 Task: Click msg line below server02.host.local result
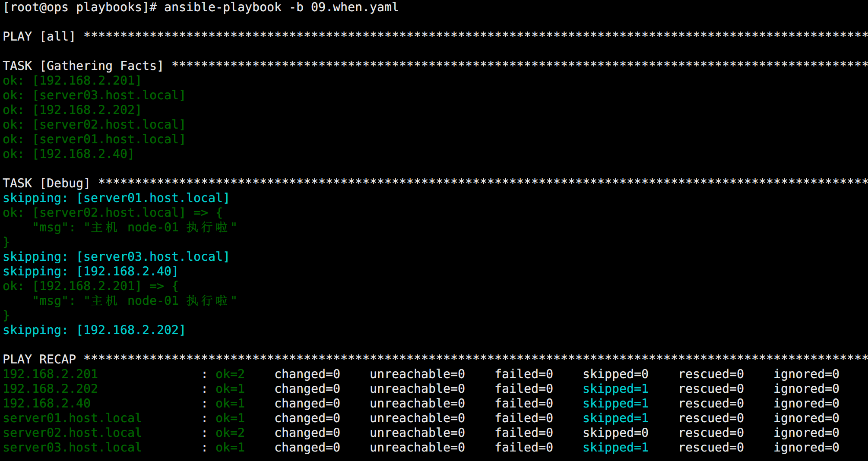135,227
